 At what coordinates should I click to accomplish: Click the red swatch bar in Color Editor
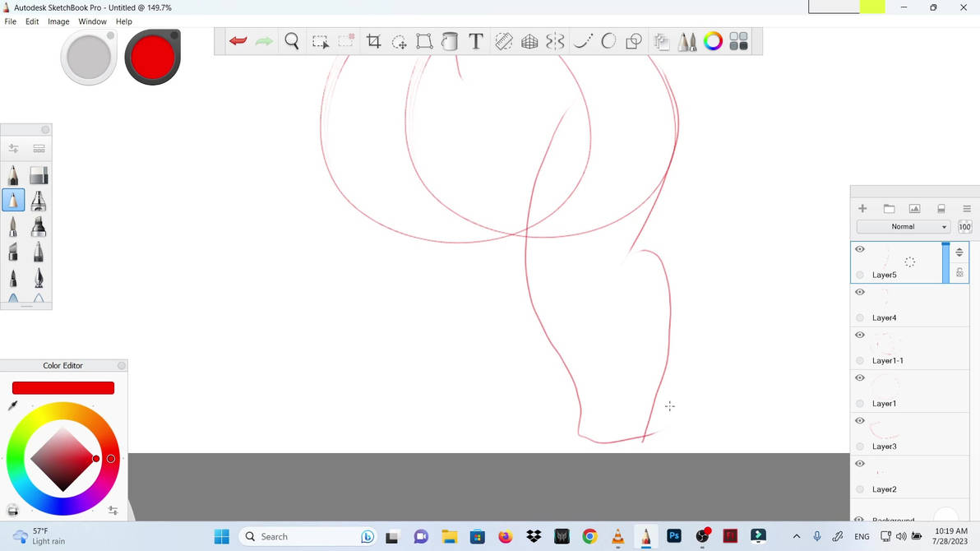pyautogui.click(x=63, y=388)
